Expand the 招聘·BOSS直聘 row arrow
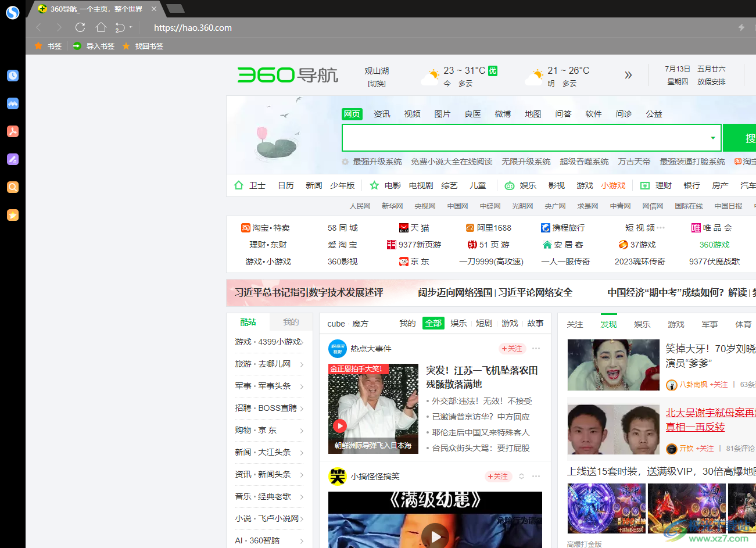The width and height of the screenshot is (756, 548). (302, 409)
